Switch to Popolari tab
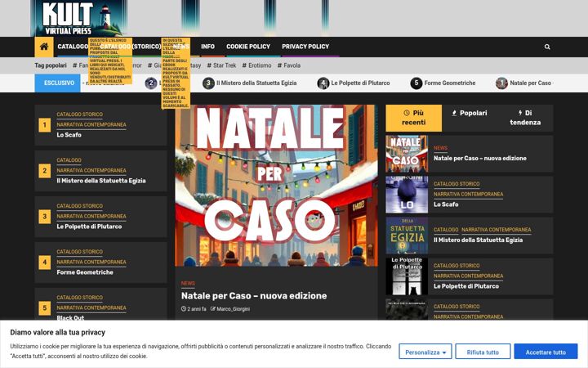This screenshot has width=588, height=368. tap(470, 113)
